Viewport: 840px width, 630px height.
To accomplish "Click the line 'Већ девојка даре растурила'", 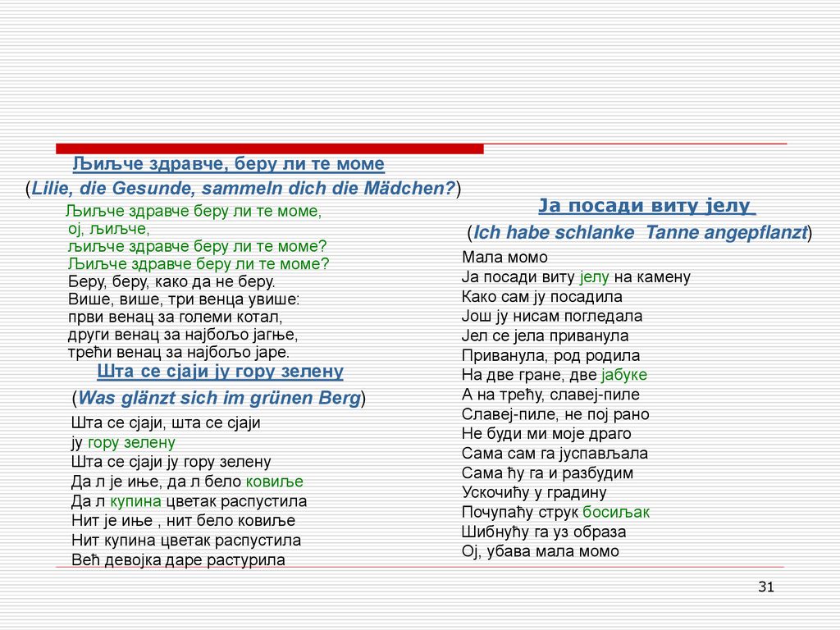I will 178,559.
